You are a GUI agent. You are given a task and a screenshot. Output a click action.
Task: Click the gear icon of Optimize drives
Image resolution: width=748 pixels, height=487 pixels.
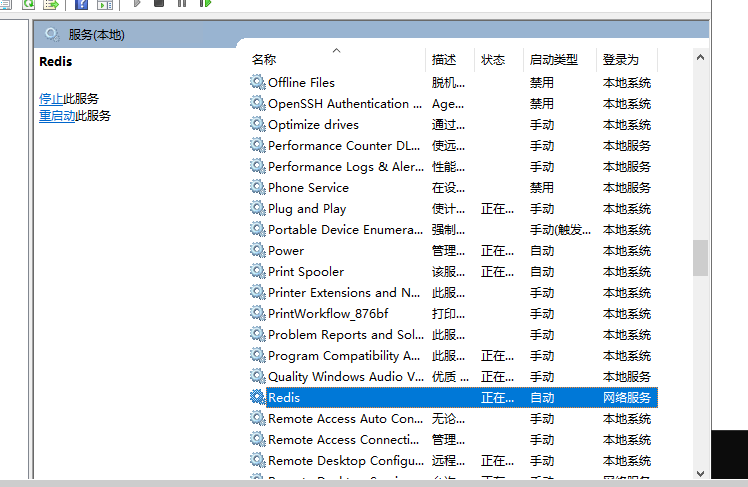[258, 124]
